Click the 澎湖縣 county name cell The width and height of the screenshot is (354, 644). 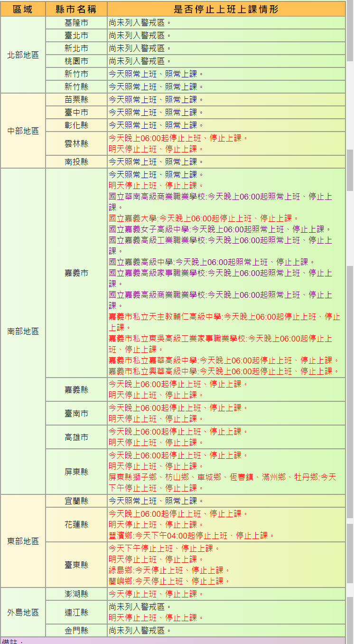point(76,594)
